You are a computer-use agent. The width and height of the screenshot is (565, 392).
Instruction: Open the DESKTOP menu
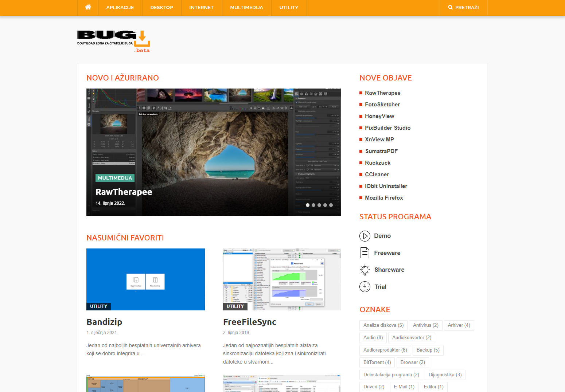click(162, 8)
